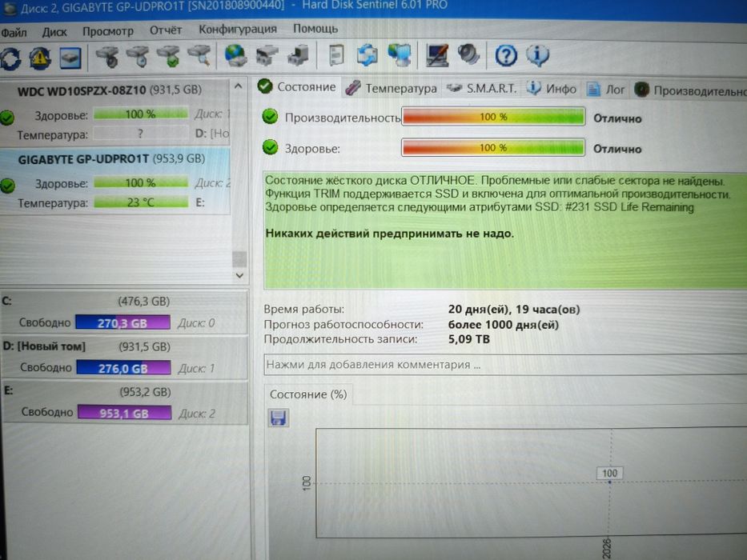Click text Никаких действий предпринимать не надо.

pos(390,234)
